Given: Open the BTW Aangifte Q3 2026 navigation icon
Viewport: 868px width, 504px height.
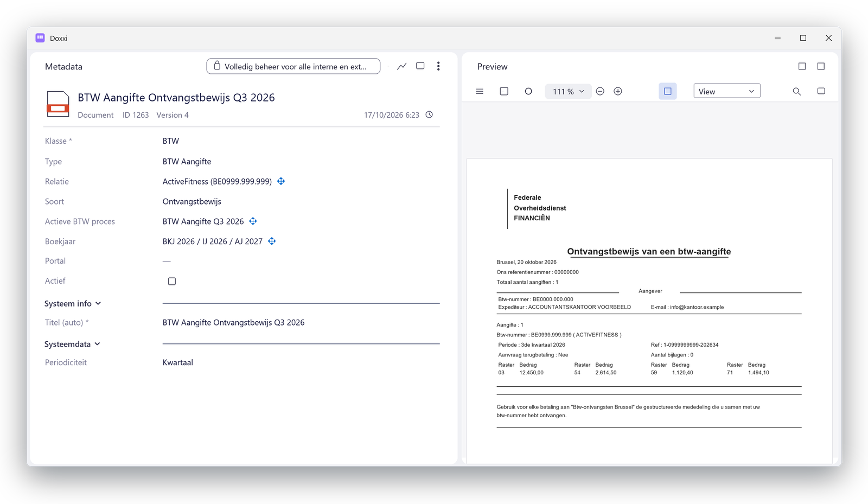Looking at the screenshot, I should click(253, 221).
